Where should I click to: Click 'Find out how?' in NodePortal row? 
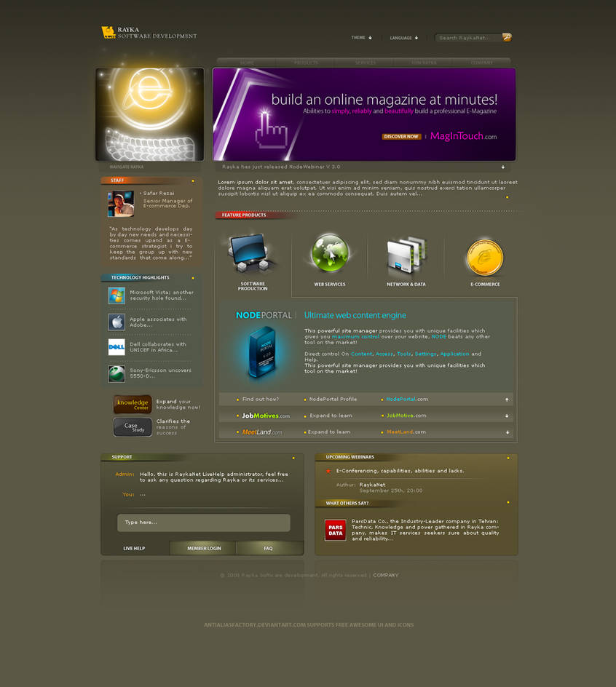coord(261,399)
